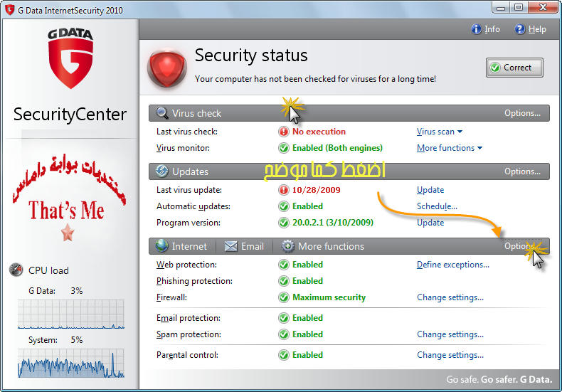The height and width of the screenshot is (392, 562).
Task: Select the More functions tab
Action: pos(322,246)
